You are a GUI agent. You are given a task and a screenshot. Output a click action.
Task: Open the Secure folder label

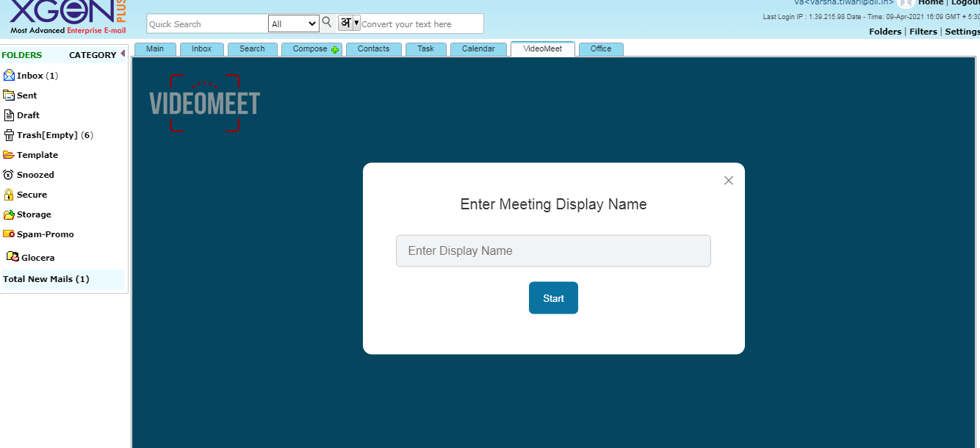(x=32, y=195)
